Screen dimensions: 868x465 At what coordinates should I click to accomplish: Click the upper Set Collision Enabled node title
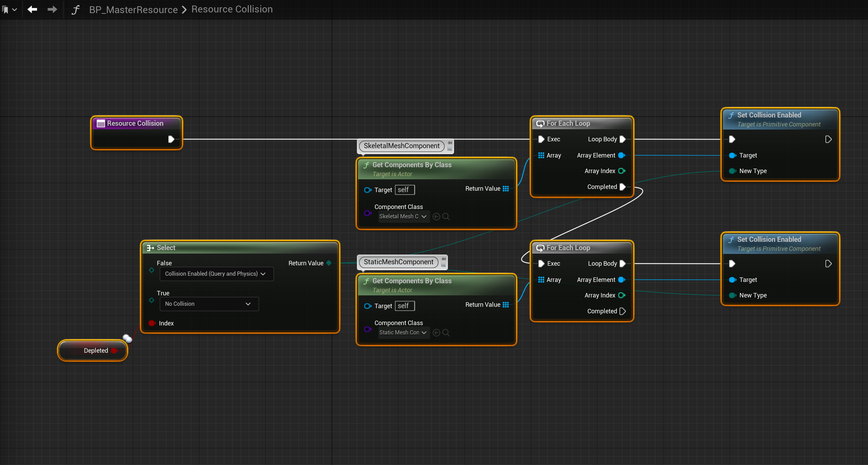click(769, 115)
